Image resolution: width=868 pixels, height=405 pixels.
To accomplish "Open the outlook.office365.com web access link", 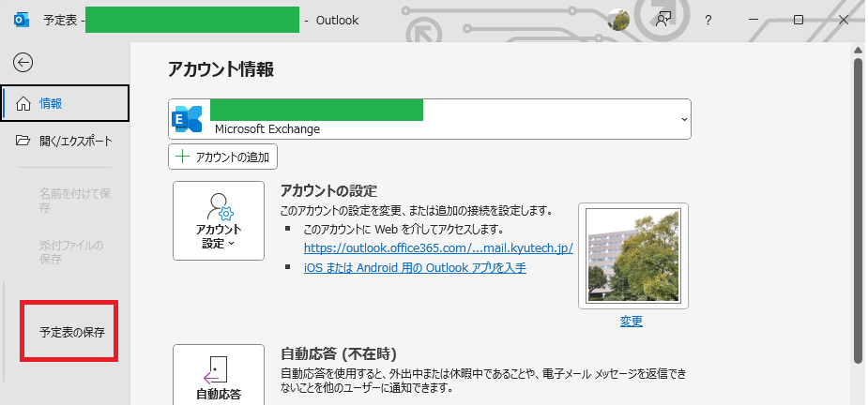I will 438,247.
